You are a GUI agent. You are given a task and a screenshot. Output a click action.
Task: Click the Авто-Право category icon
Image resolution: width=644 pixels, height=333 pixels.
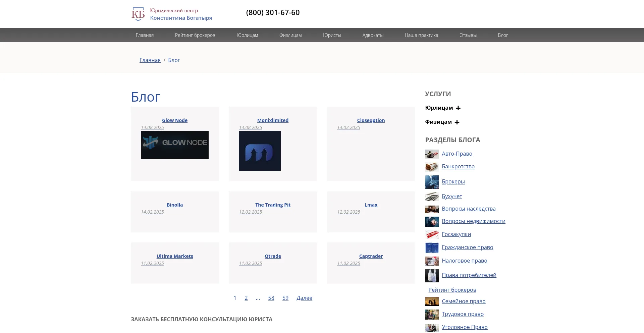tap(432, 154)
